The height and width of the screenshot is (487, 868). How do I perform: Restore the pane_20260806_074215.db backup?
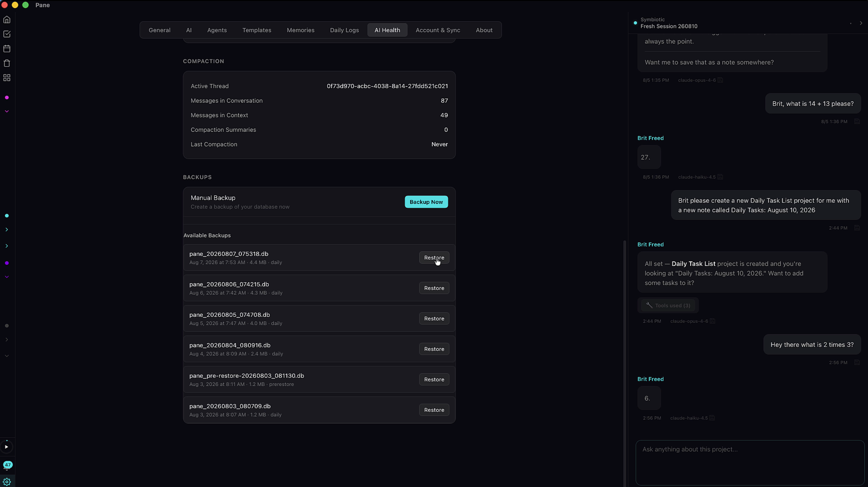[434, 288]
